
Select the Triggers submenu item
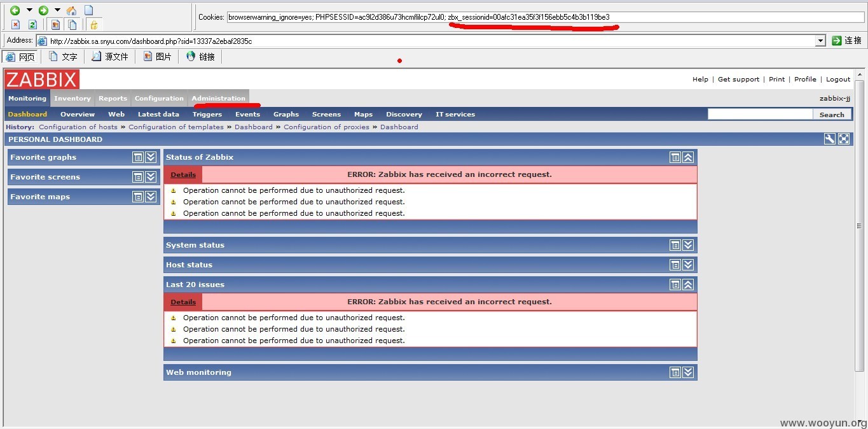(x=207, y=115)
